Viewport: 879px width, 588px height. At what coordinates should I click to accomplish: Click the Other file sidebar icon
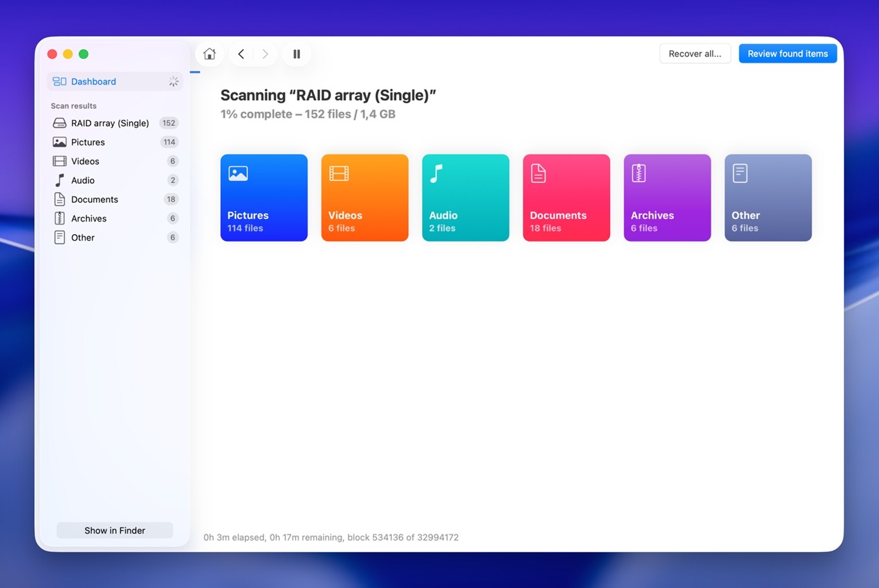coord(59,237)
